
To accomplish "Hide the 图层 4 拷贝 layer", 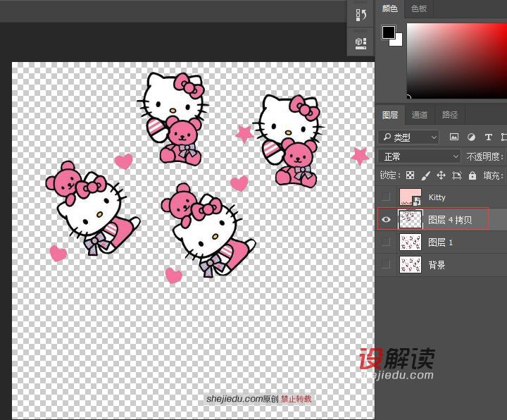I will (385, 220).
